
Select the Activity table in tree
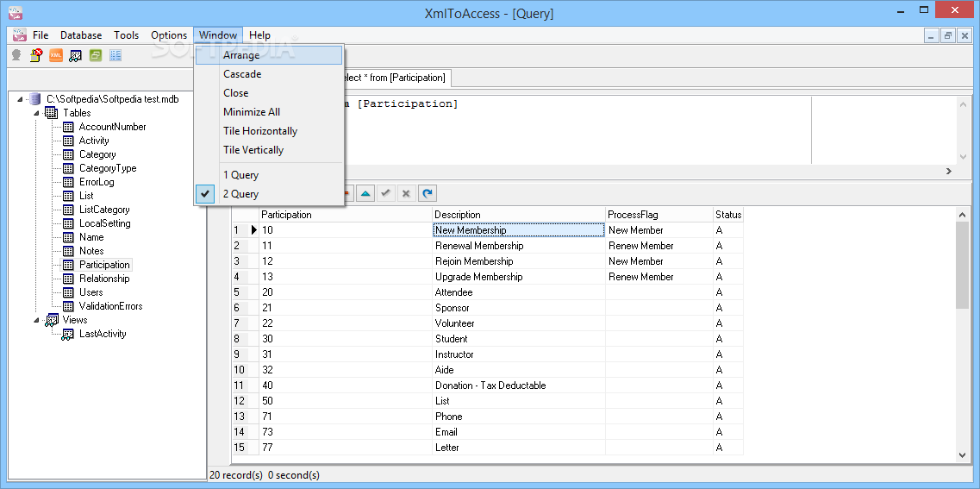tap(94, 141)
